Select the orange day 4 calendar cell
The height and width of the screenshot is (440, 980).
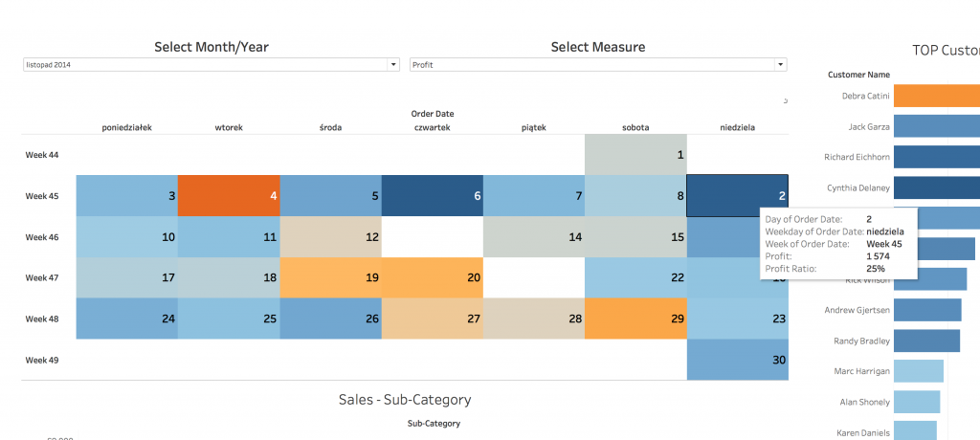click(x=229, y=195)
